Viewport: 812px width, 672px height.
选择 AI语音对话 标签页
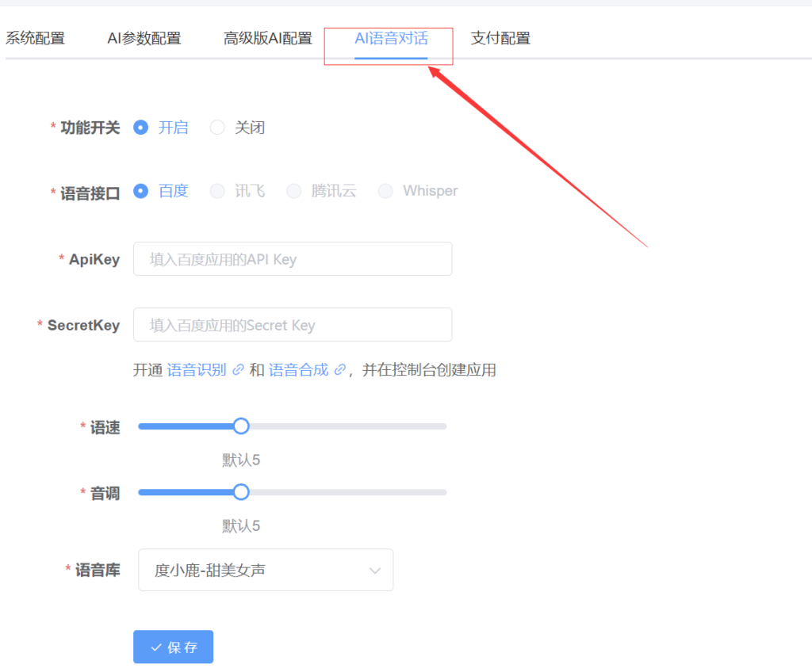tap(388, 37)
